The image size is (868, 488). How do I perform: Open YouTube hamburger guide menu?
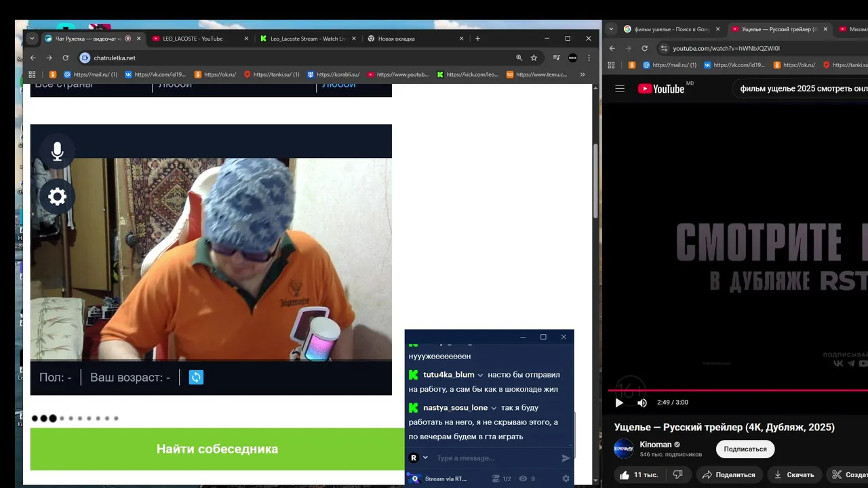619,88
